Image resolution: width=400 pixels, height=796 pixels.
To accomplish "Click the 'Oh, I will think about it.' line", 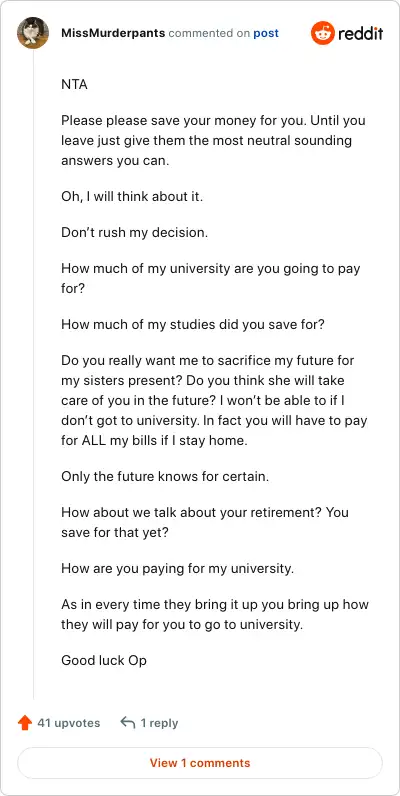I will (x=132, y=196).
